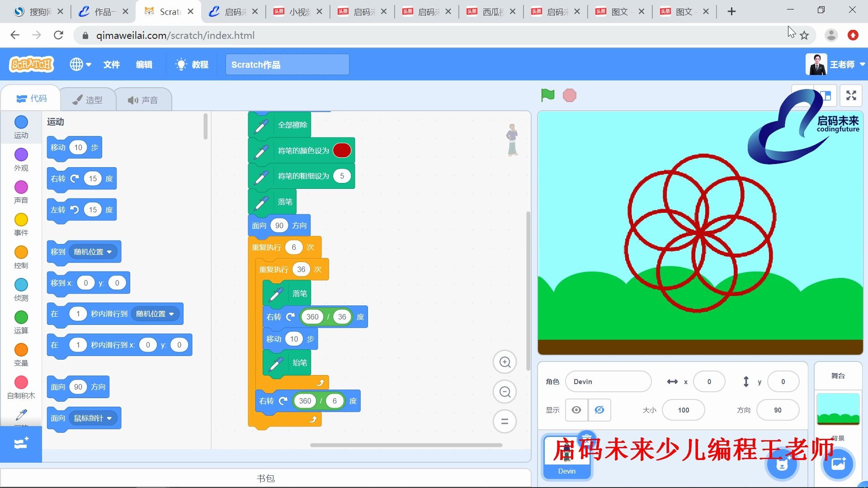Click the Devin sprite name field
The height and width of the screenshot is (488, 868).
click(x=608, y=382)
